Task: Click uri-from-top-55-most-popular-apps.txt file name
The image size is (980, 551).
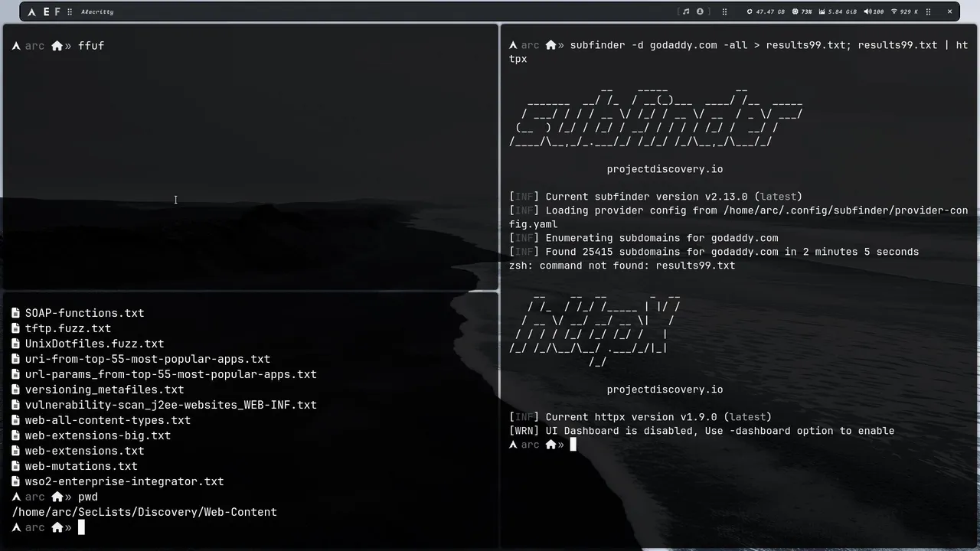Action: (148, 359)
